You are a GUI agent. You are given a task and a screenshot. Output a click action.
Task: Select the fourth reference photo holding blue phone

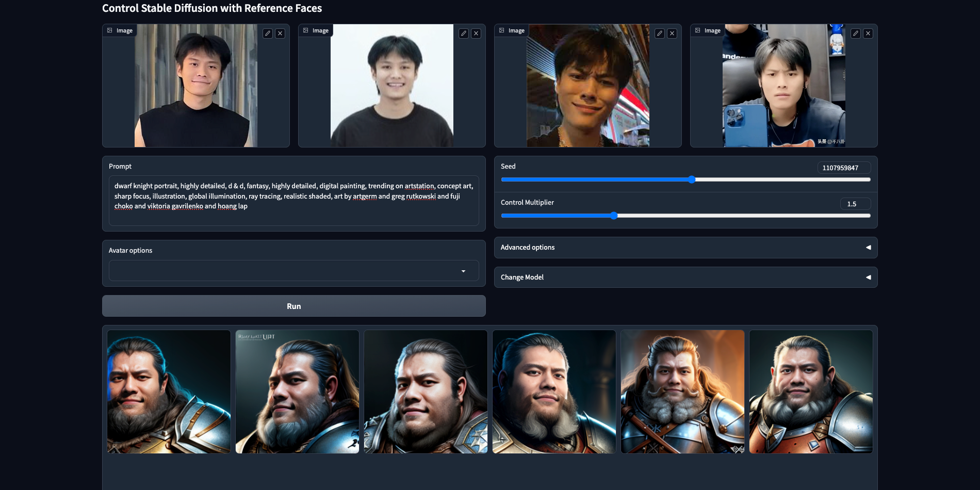[x=784, y=86]
